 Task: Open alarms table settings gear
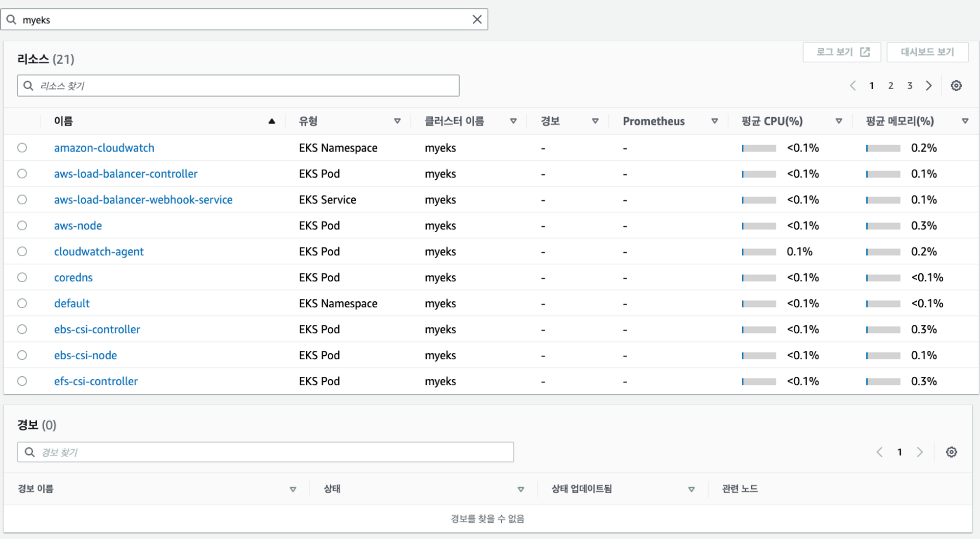951,452
